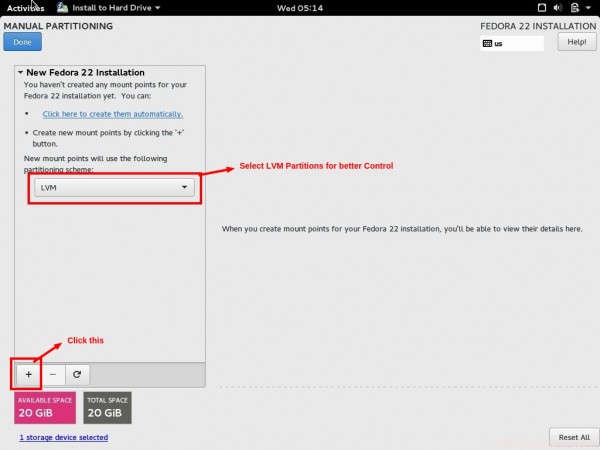The height and width of the screenshot is (450, 600).
Task: Click the blue Done button
Action: tap(23, 42)
